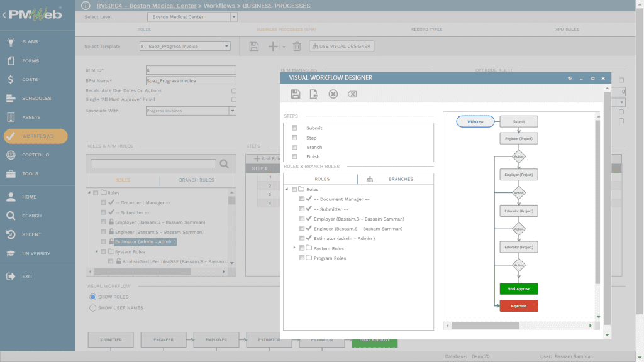Open the Select Level dropdown
The height and width of the screenshot is (362, 644).
pos(234,17)
